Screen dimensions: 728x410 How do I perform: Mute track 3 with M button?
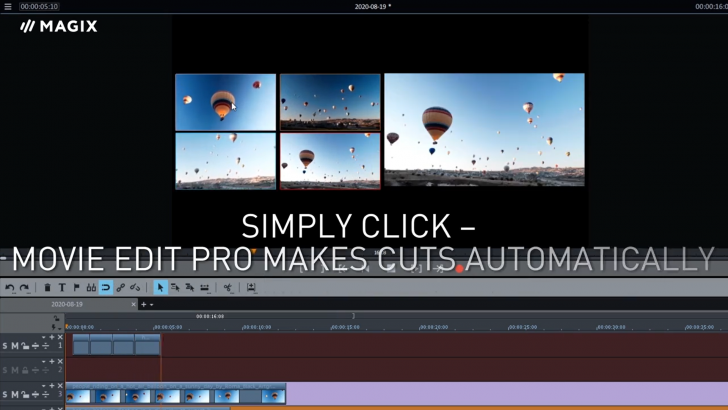click(14, 395)
